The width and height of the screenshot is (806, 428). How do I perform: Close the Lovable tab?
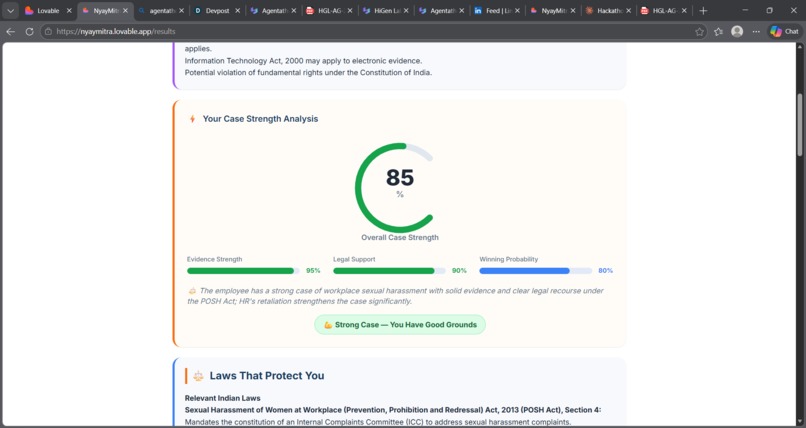click(x=69, y=10)
